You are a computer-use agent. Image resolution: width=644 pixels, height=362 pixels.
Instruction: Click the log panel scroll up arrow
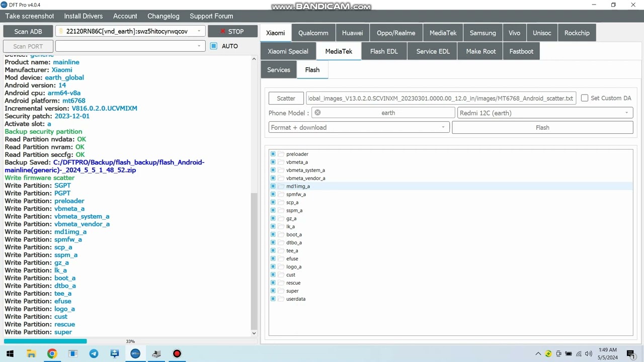254,59
